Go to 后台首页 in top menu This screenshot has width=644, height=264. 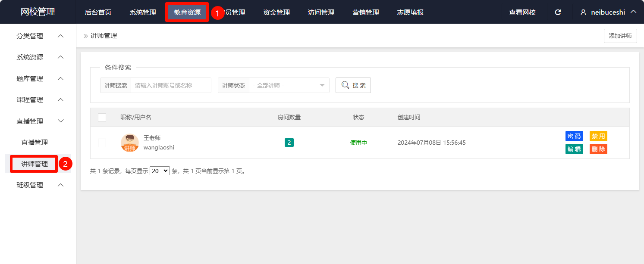coord(98,12)
